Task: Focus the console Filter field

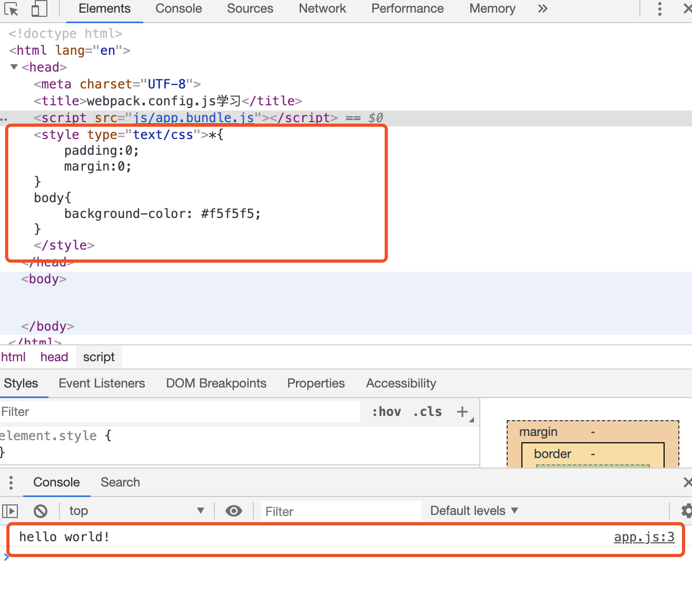Action: (341, 511)
